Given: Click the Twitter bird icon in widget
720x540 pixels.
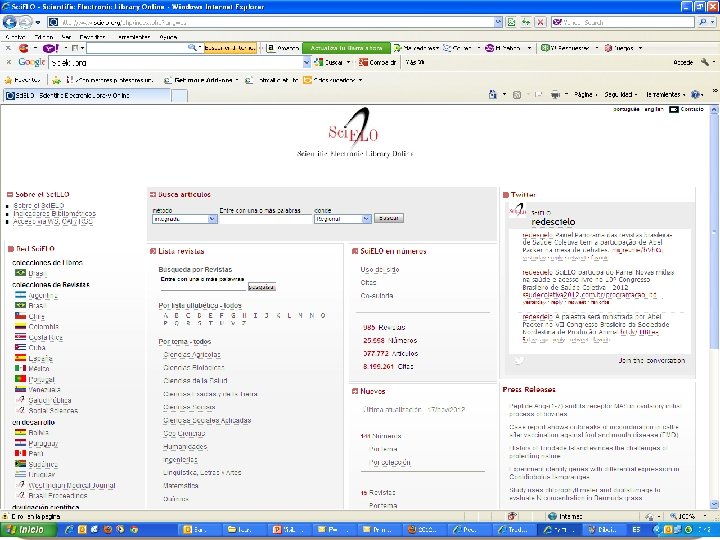Looking at the screenshot, I should point(518,360).
